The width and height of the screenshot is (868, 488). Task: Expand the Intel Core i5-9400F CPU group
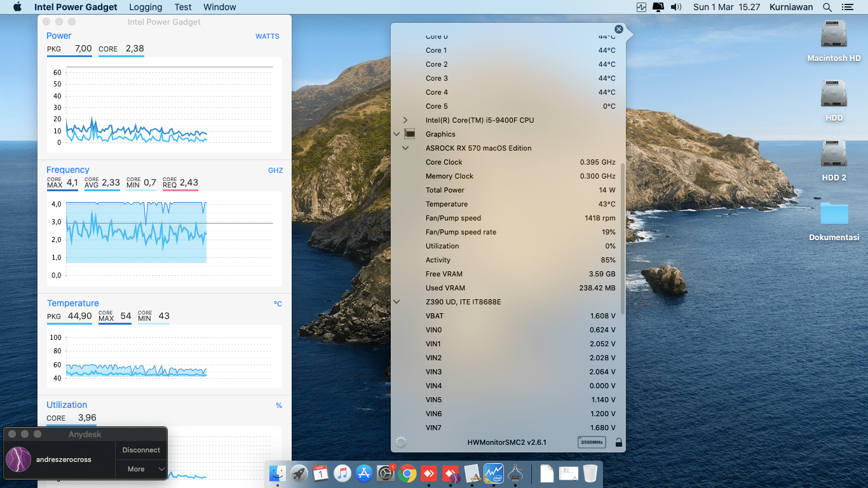(x=405, y=120)
